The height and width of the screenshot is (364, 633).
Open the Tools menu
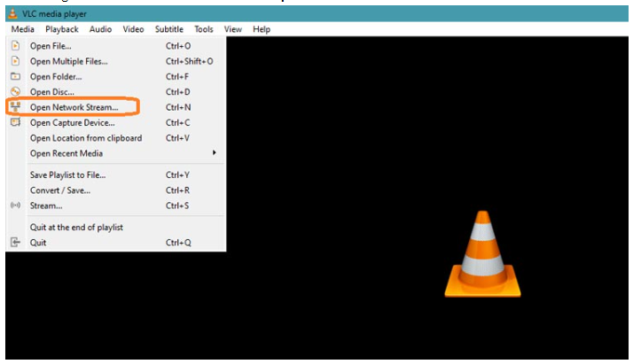click(x=204, y=29)
